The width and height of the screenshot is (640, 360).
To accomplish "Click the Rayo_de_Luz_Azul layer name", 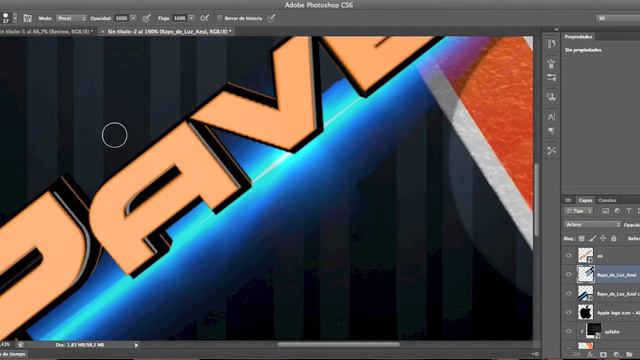I will tap(616, 275).
